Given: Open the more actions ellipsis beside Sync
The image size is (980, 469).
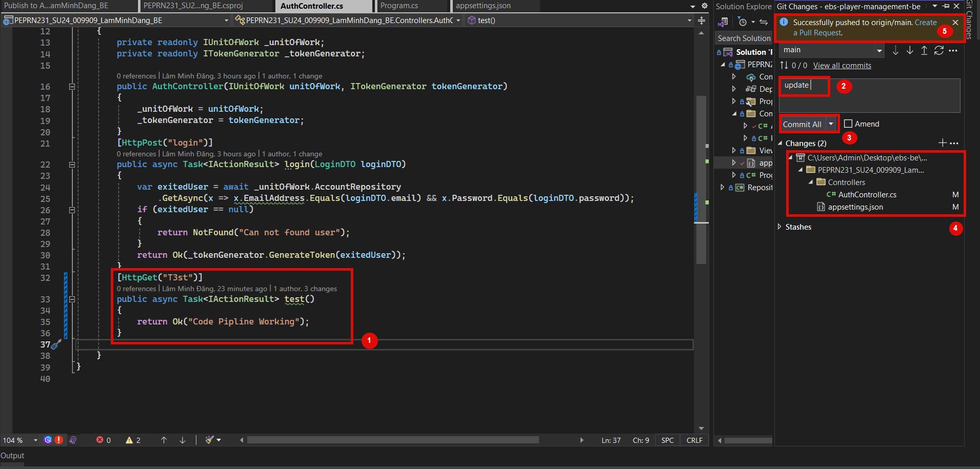Looking at the screenshot, I should pos(953,50).
